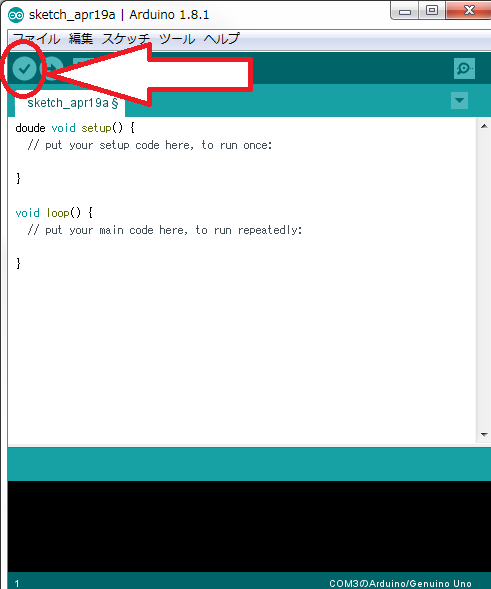This screenshot has height=589, width=491.
Task: Click the Verify checkmark button
Action: [24, 68]
